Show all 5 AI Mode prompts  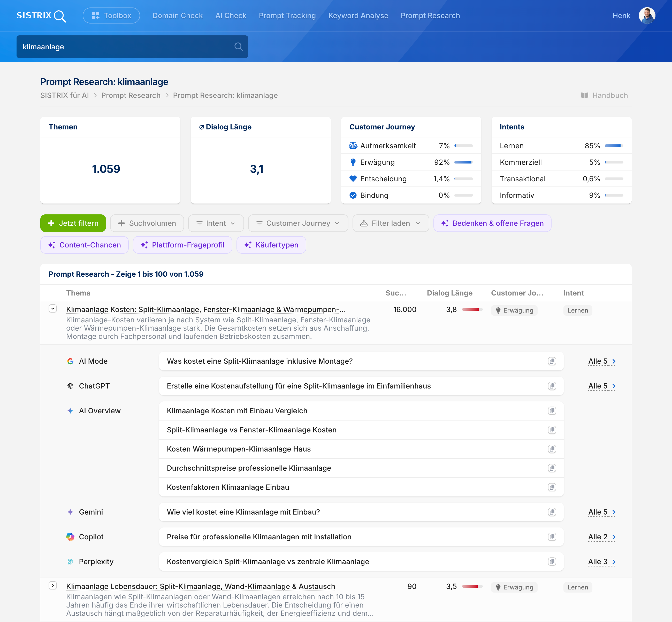point(602,361)
